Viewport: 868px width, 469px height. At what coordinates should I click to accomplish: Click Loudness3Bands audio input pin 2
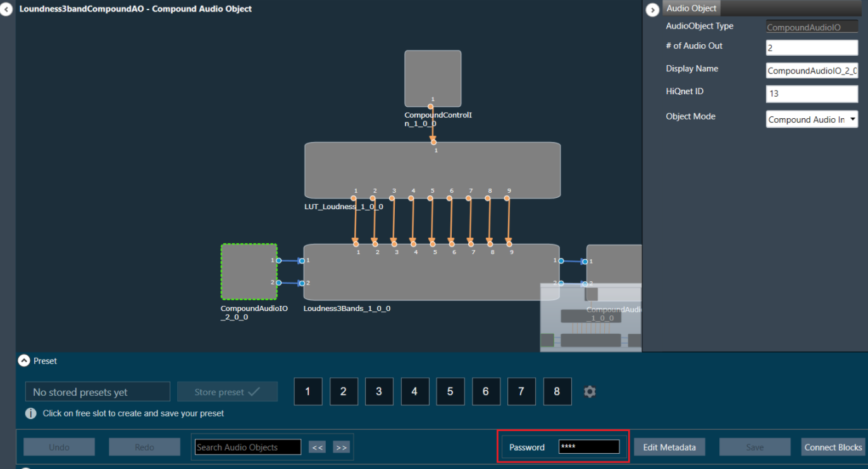click(302, 283)
